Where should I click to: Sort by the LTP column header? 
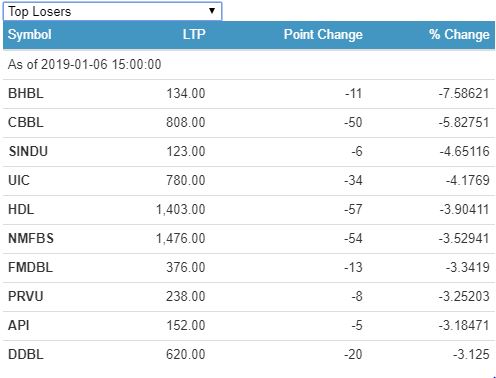(194, 34)
